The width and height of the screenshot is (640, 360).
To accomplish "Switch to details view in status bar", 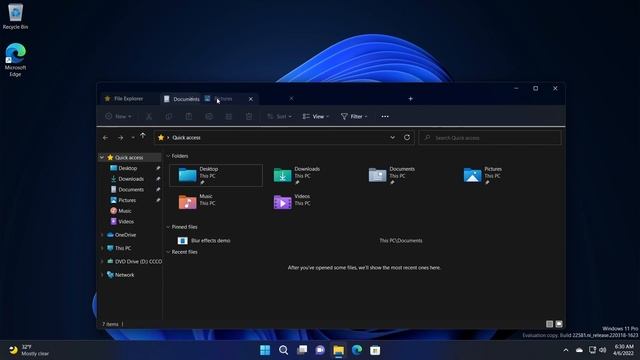I will [549, 324].
